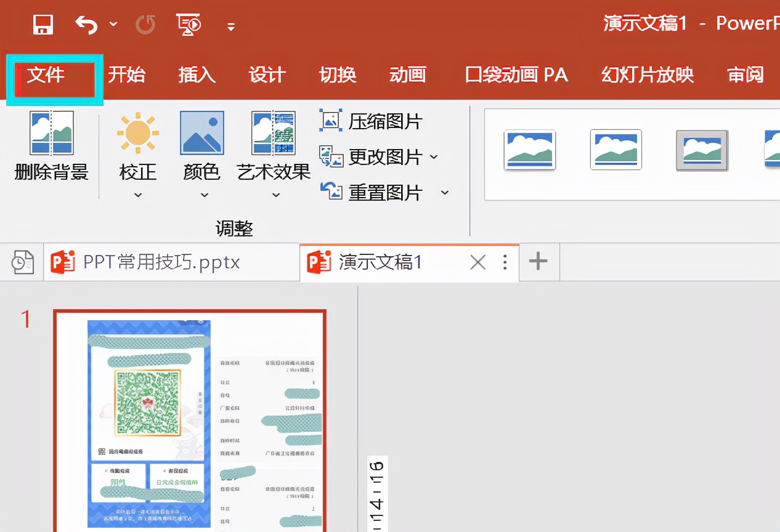
Task: Switch to the 插入 tab
Action: (x=197, y=75)
